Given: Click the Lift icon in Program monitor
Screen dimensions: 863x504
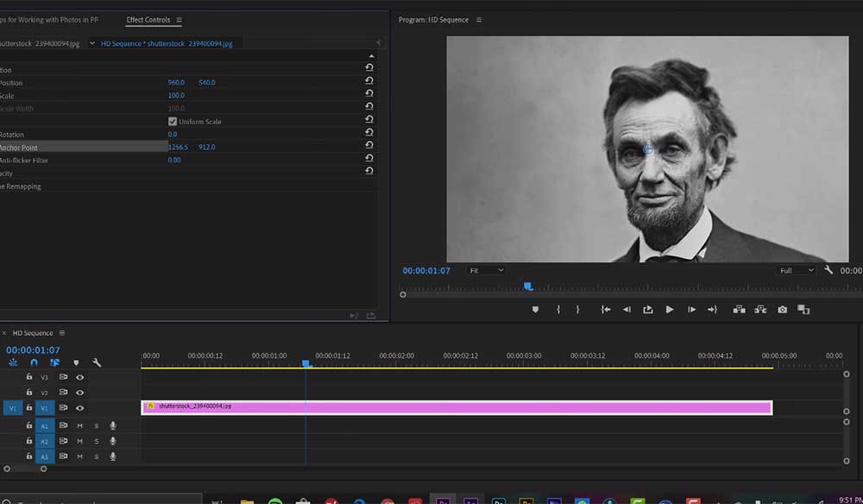Looking at the screenshot, I should coord(740,308).
